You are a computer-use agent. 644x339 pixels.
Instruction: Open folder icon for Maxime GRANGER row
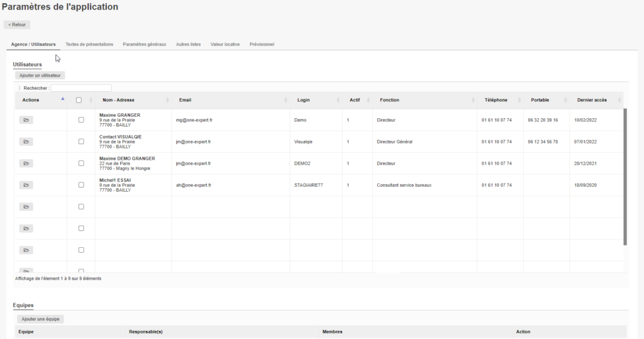coord(26,119)
